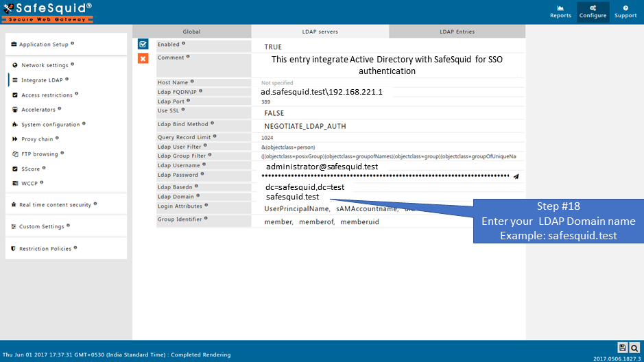Change Ldap Bind Method NEGOTIATE_LDAP_AUTH
Screen dimensions: 644x362
tap(305, 126)
